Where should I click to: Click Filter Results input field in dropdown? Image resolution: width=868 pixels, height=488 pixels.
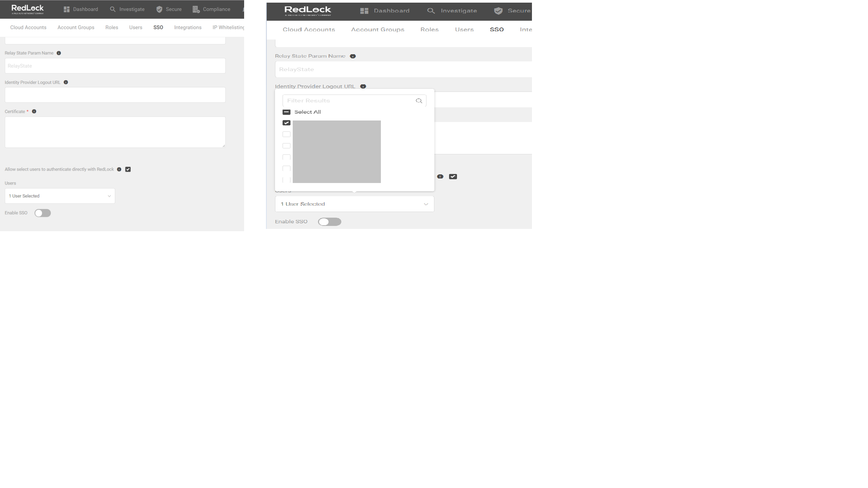(x=348, y=100)
